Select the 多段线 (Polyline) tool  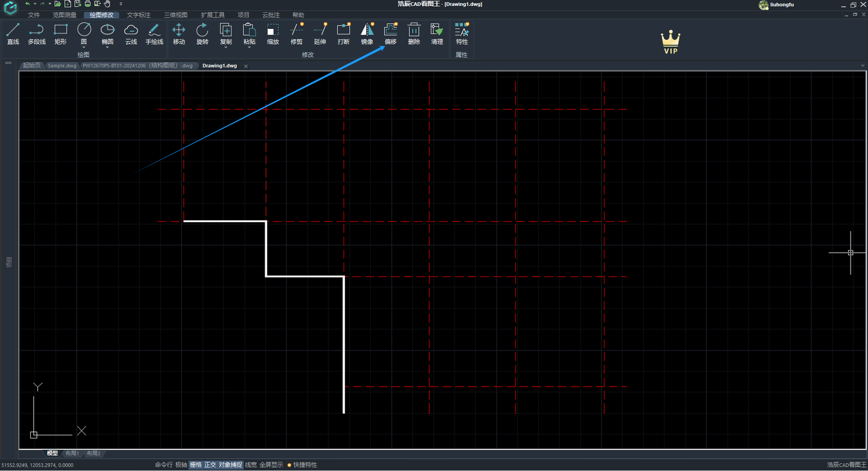click(37, 34)
